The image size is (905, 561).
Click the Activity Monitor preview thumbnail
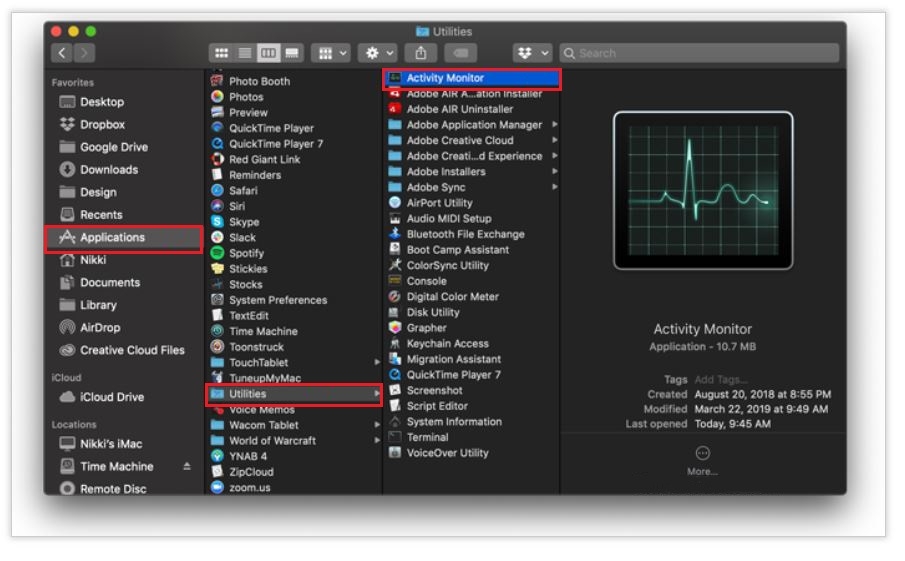point(703,190)
